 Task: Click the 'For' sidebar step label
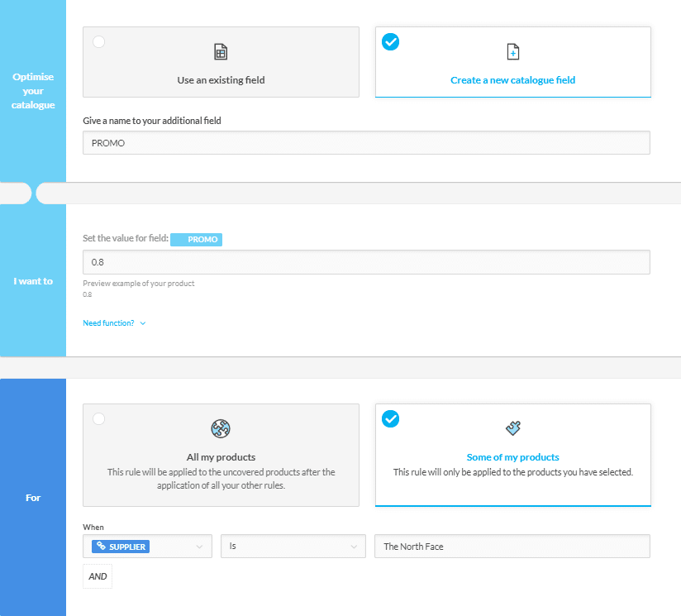coord(33,498)
